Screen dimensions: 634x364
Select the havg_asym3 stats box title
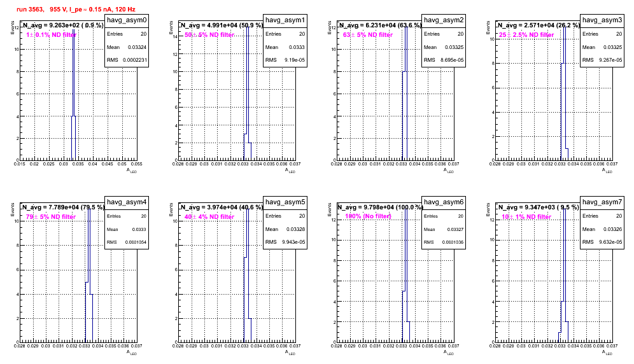point(602,20)
